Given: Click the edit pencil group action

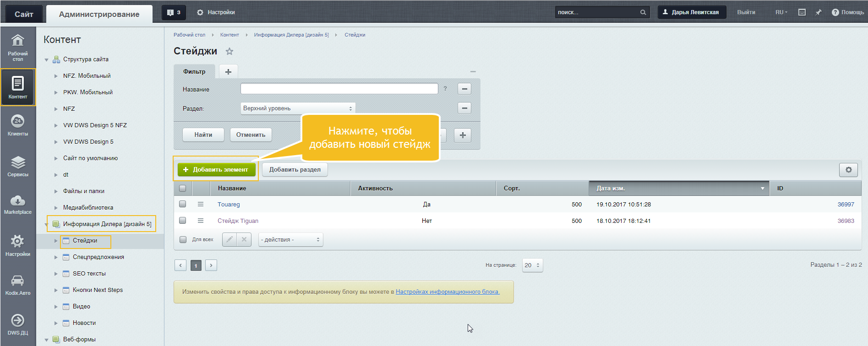Looking at the screenshot, I should (229, 239).
